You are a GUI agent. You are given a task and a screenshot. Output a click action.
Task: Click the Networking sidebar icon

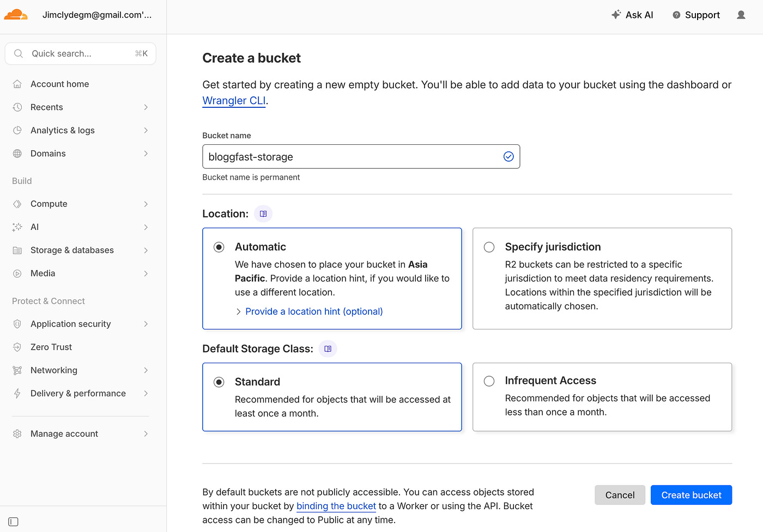pos(17,370)
